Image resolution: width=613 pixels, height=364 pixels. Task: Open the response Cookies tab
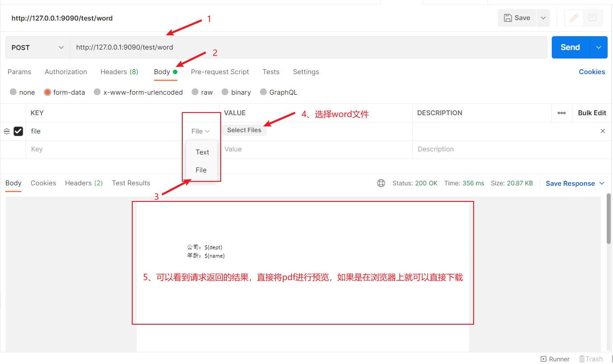click(43, 183)
